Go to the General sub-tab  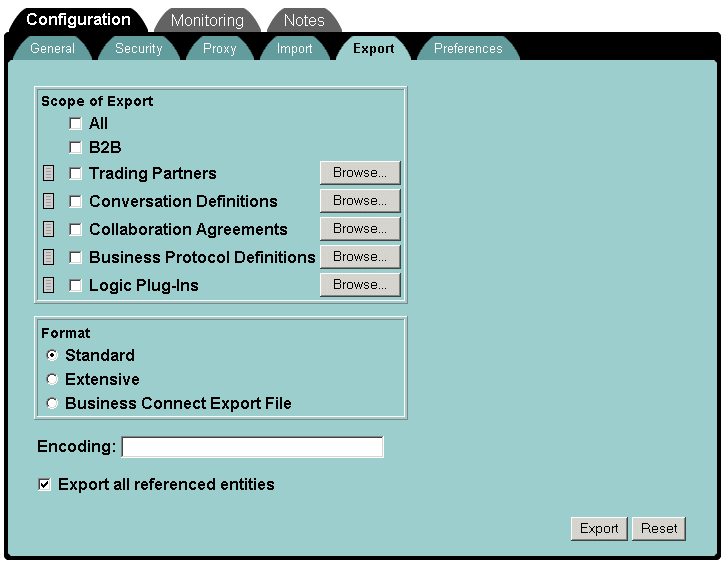52,49
